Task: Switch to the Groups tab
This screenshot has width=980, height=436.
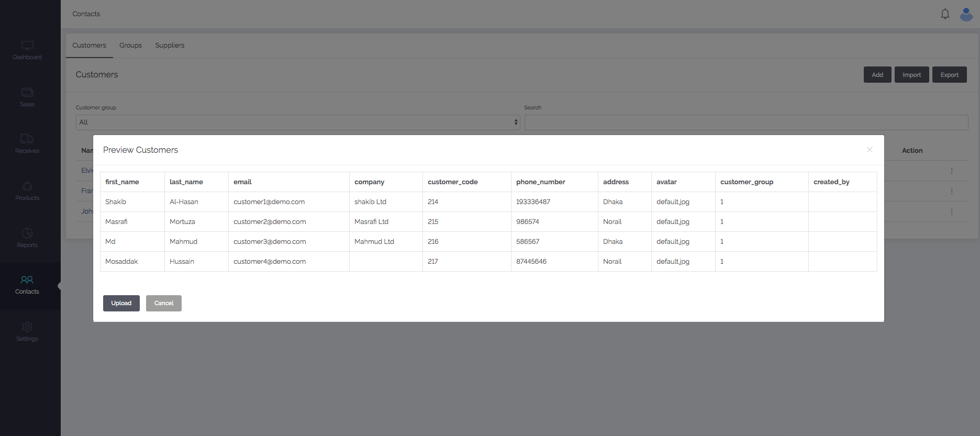Action: pos(130,46)
